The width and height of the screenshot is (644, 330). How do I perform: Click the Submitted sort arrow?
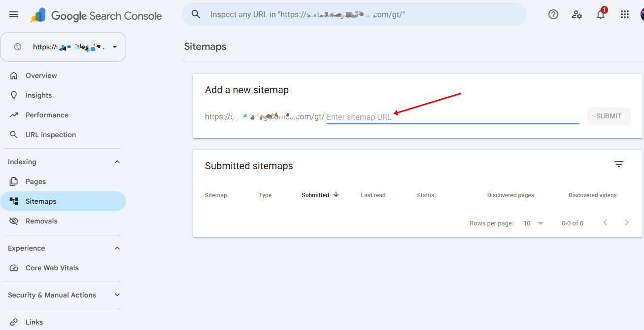coord(336,195)
